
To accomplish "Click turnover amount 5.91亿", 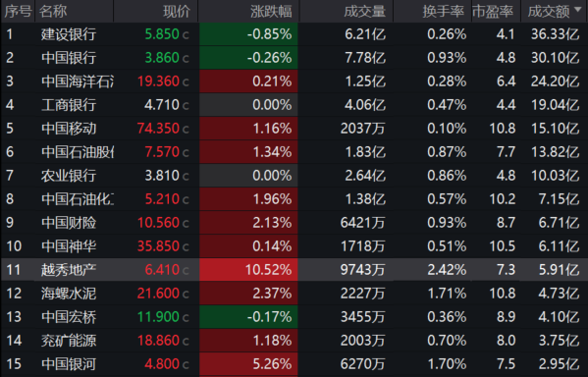I will click(x=560, y=270).
